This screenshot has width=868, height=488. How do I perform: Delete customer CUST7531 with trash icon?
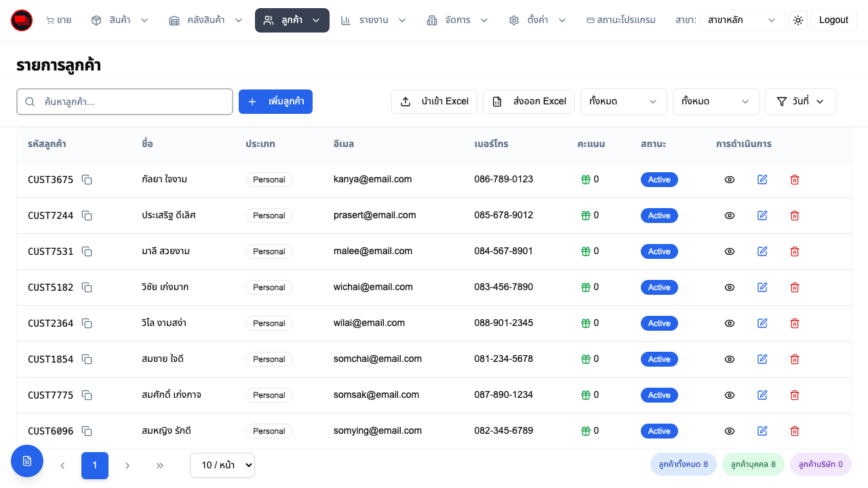point(795,251)
